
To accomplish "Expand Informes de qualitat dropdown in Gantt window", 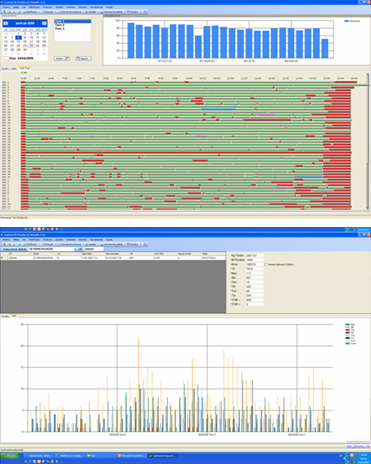I will click(125, 12).
